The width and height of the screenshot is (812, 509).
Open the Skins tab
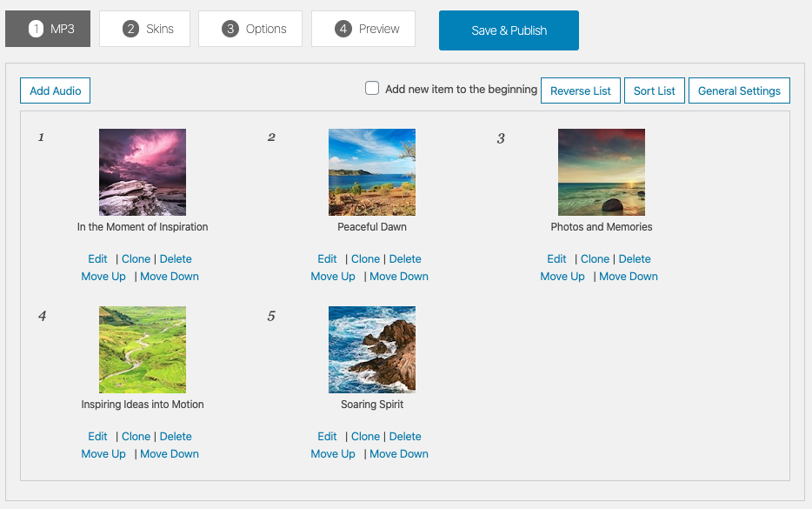(x=148, y=29)
